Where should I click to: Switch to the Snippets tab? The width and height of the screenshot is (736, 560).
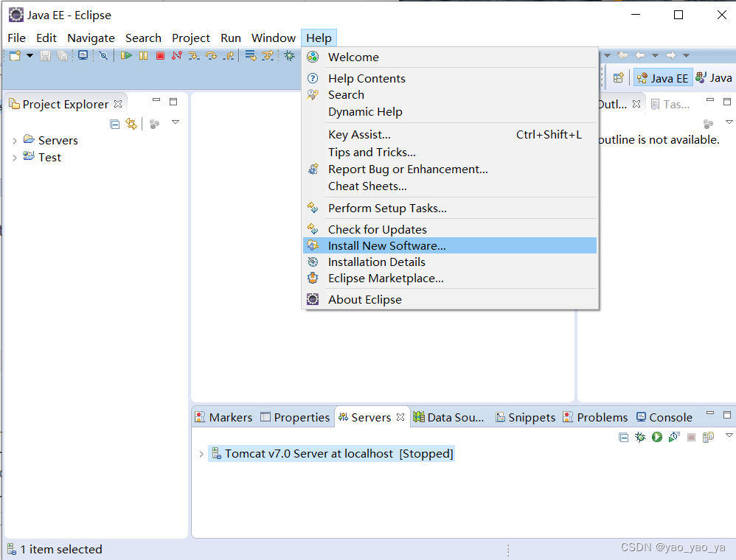pos(526,417)
